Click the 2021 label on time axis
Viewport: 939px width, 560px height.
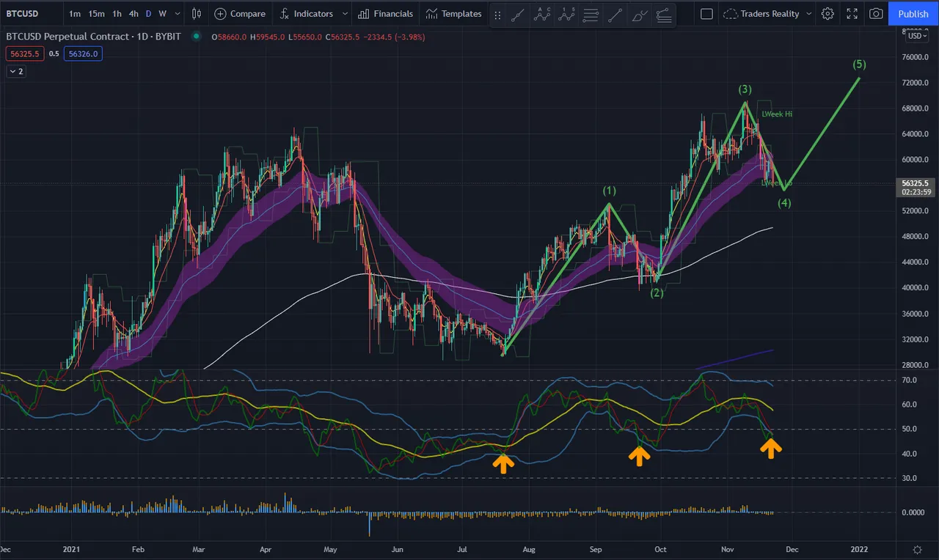[x=71, y=549]
